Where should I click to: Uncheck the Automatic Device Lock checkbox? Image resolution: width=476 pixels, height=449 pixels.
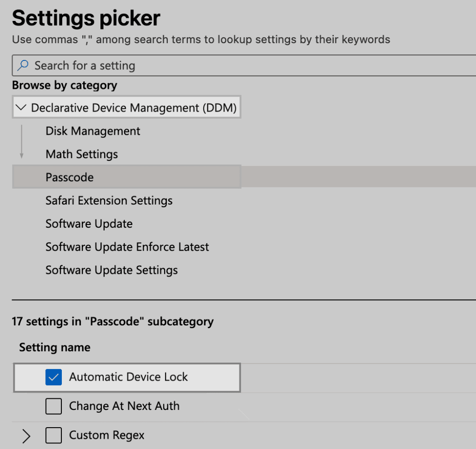point(53,377)
